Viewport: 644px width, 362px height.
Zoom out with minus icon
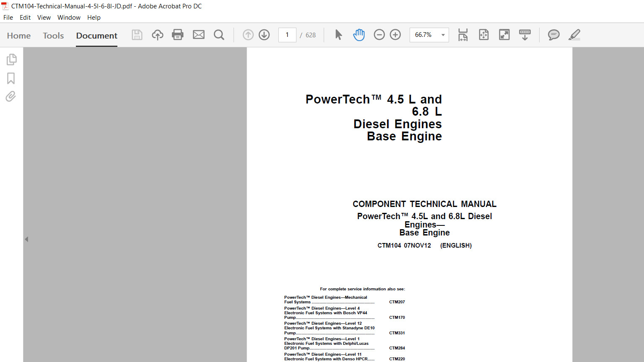click(379, 35)
